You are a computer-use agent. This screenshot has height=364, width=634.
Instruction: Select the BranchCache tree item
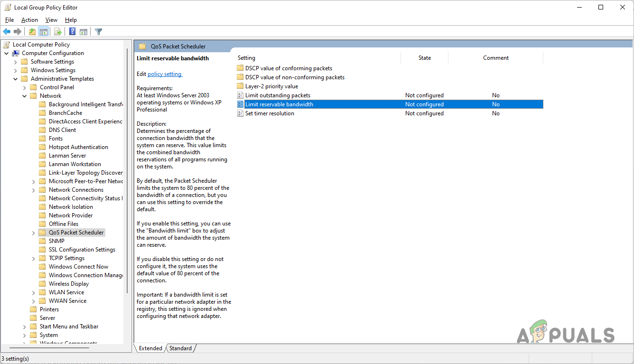[65, 113]
